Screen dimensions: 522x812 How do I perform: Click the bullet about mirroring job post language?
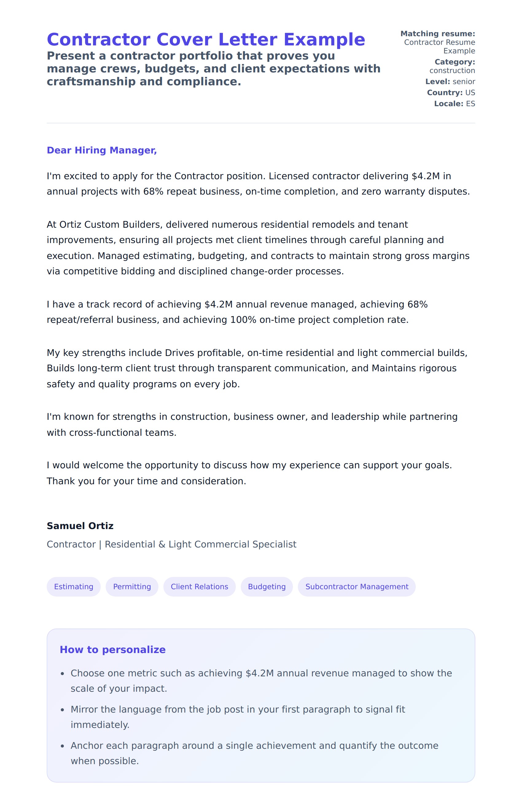[x=237, y=717]
